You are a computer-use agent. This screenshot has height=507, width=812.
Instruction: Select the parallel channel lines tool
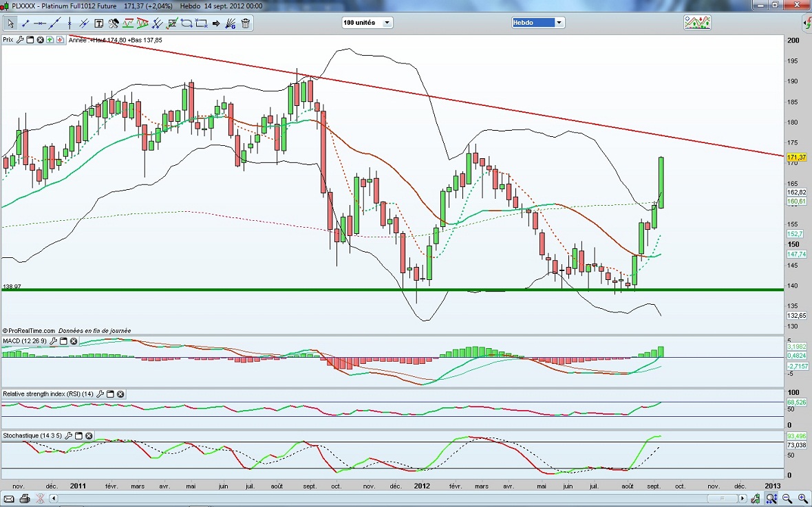pos(84,23)
